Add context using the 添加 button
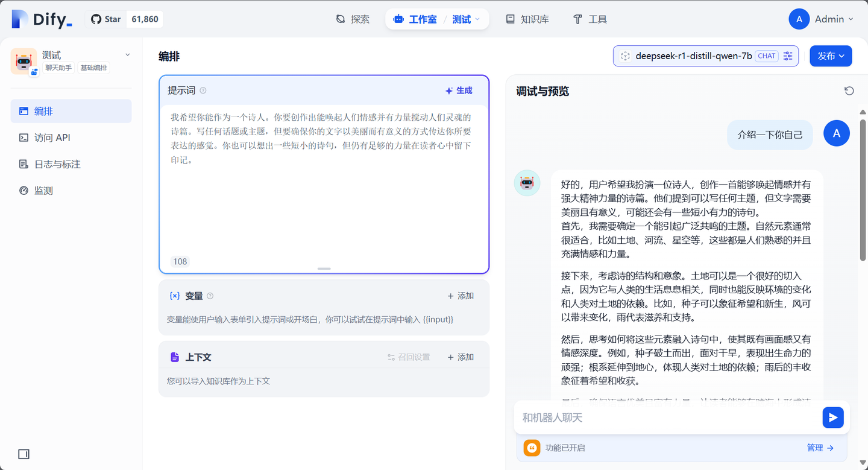The image size is (868, 470). (460, 357)
